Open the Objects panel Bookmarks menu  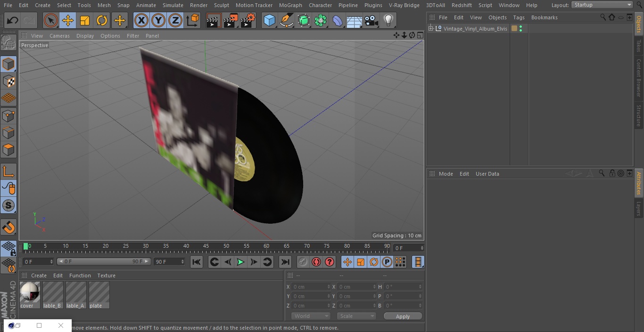tap(544, 17)
